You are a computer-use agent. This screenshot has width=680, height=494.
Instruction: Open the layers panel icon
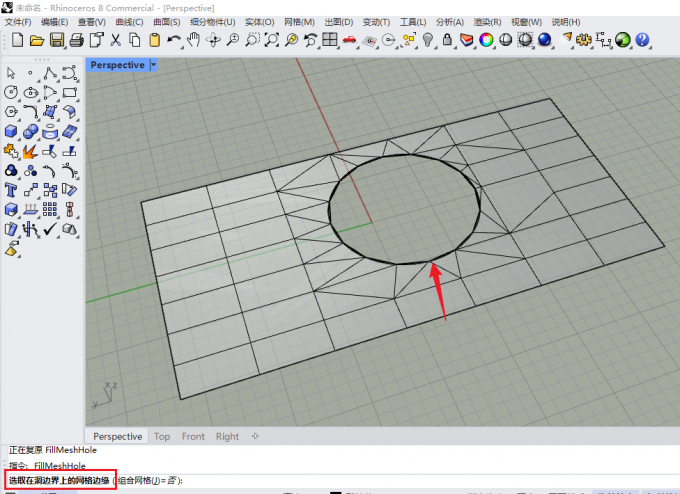pyautogui.click(x=467, y=40)
